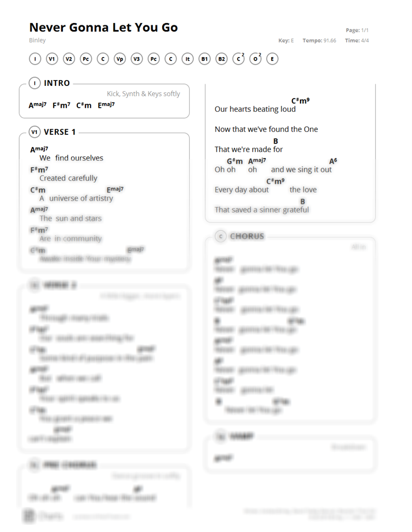This screenshot has height=532, width=412.
Task: Click the lyric That saved a sinner grateful
Action: pyautogui.click(x=262, y=210)
